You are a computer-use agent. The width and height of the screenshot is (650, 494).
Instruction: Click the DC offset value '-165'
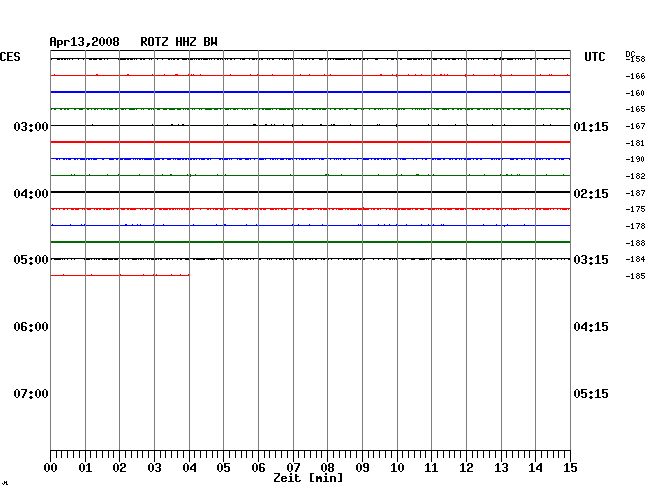point(635,109)
